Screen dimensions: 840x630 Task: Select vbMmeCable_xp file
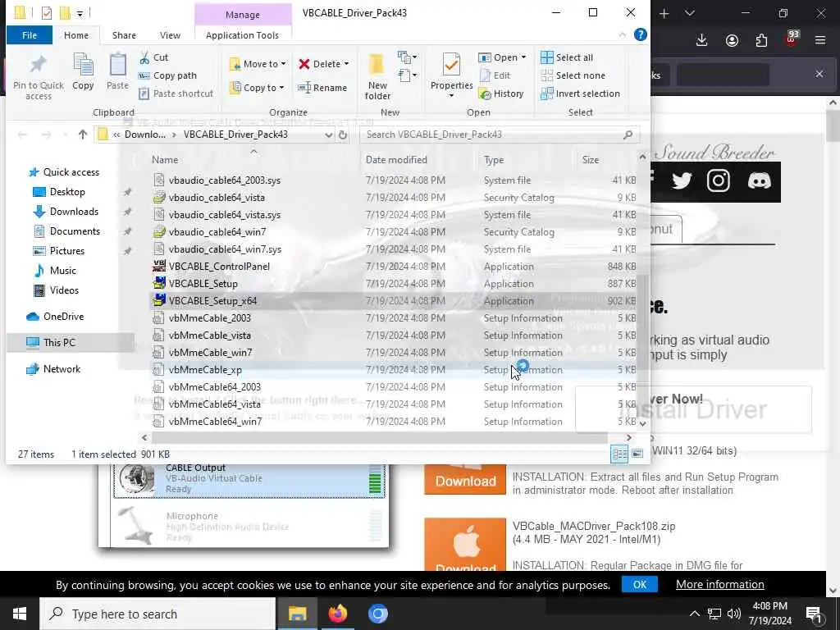[394, 370]
